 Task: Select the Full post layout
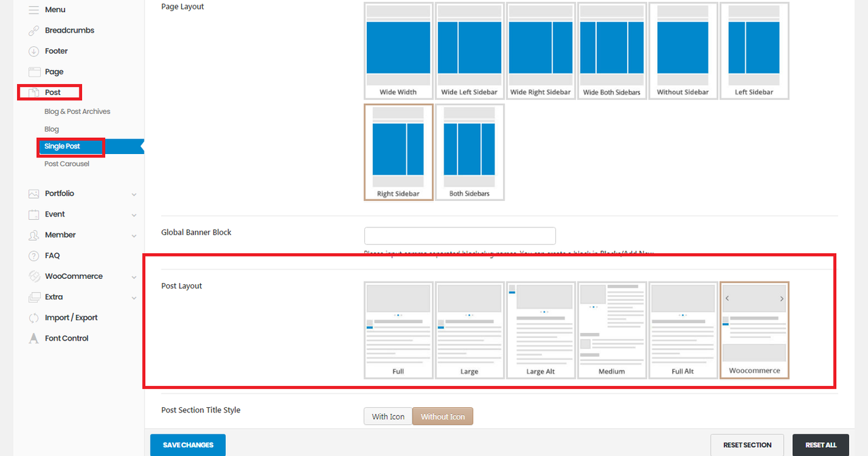click(x=398, y=330)
